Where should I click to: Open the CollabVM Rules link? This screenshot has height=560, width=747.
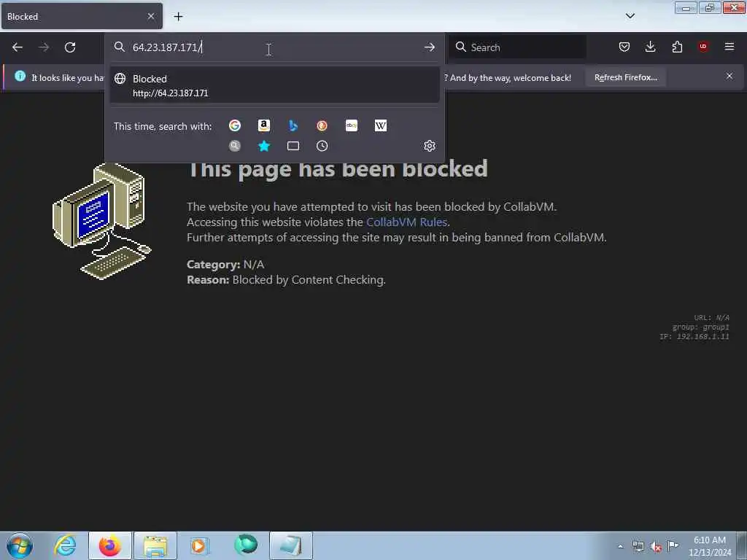pos(406,222)
